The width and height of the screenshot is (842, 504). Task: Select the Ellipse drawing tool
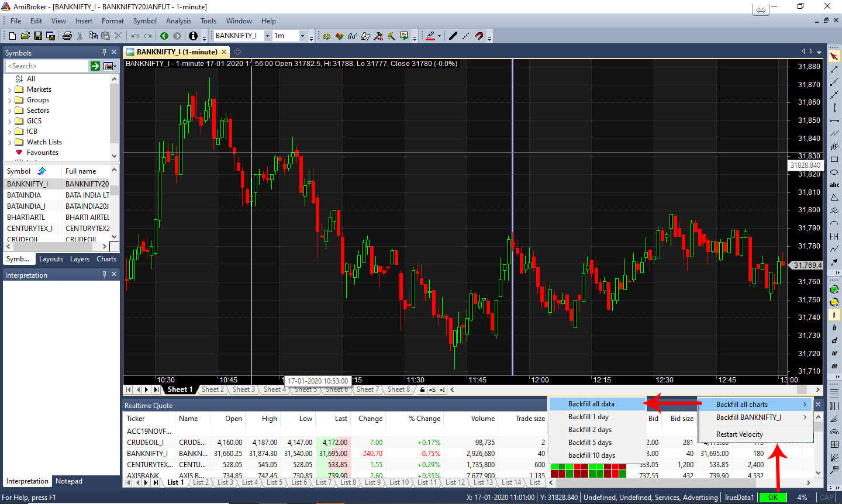834,172
